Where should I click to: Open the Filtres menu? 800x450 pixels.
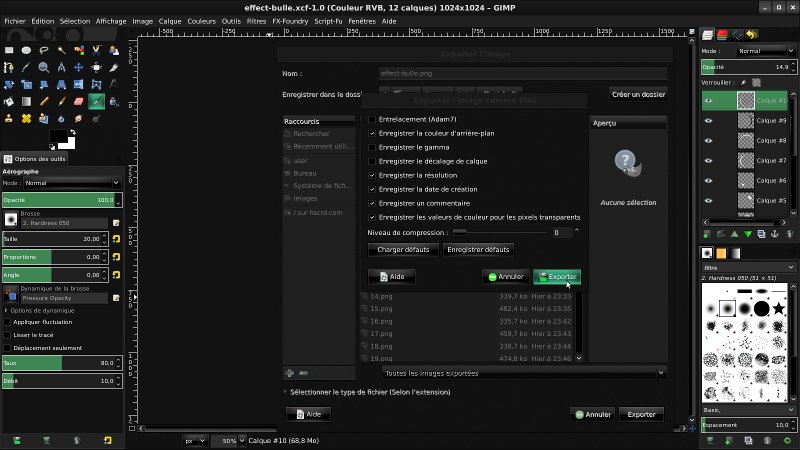(256, 21)
